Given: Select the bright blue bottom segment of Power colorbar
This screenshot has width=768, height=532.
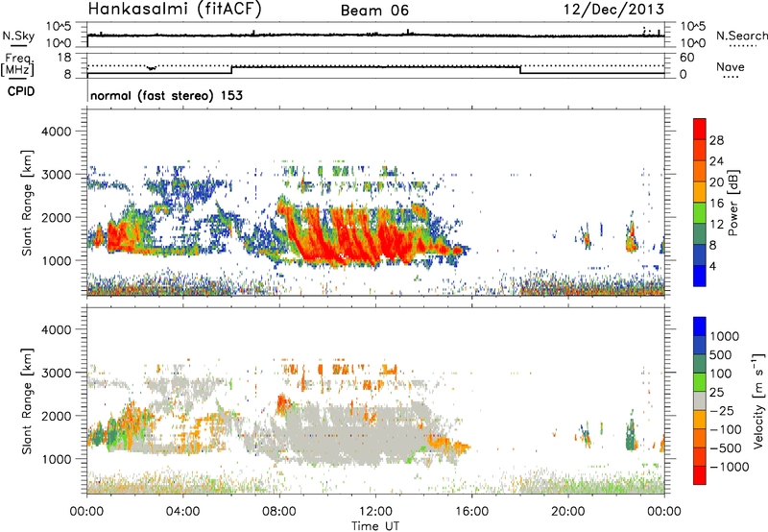Looking at the screenshot, I should [x=700, y=276].
